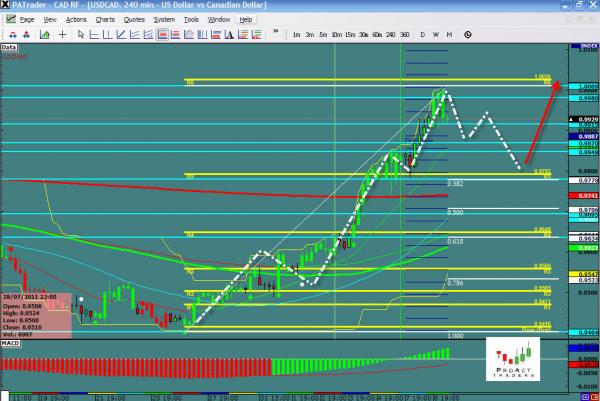
Task: Open the Charts dropdown menu
Action: coord(105,19)
